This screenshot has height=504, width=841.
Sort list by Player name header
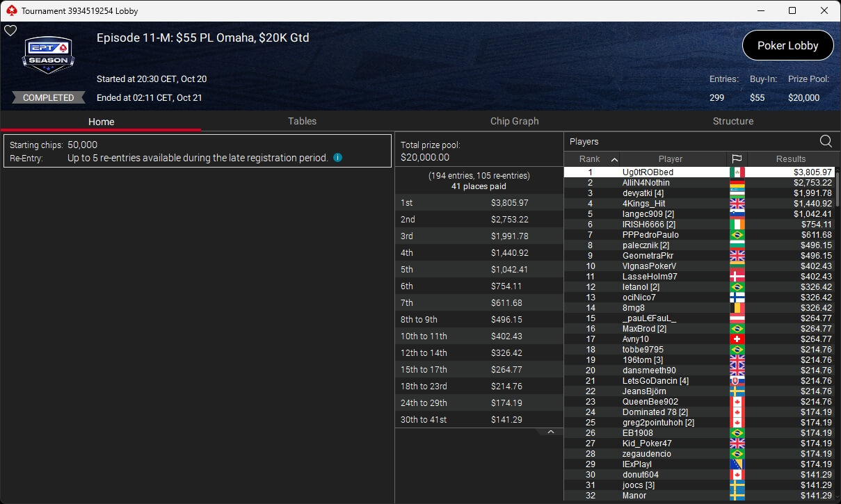click(671, 159)
